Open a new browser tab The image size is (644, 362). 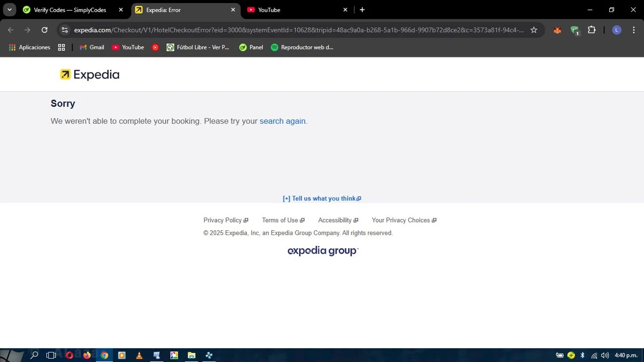coord(362,10)
